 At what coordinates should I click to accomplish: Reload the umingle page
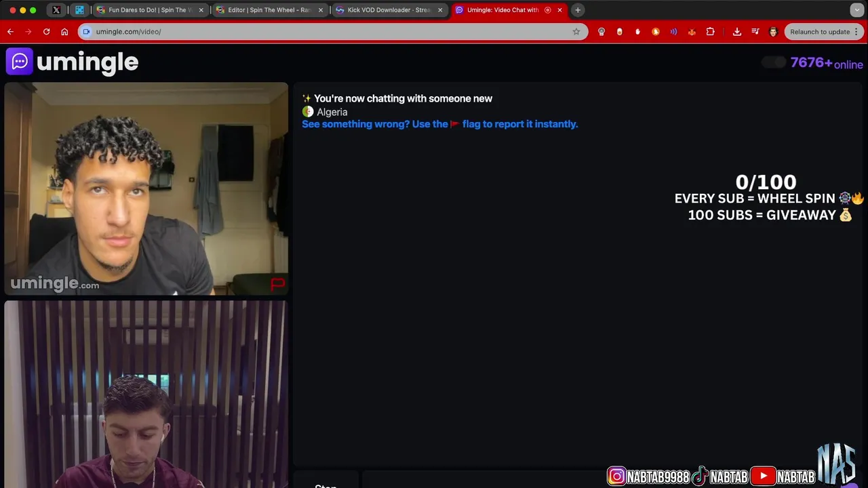46,32
